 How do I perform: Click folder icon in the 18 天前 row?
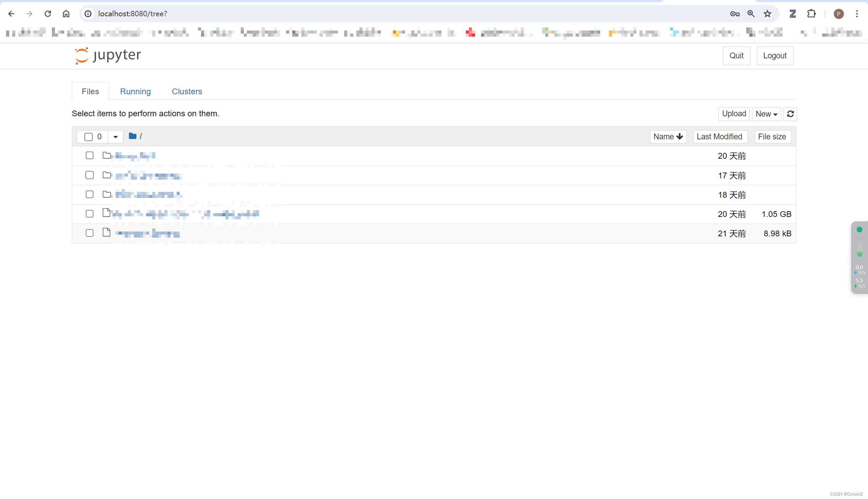click(106, 194)
